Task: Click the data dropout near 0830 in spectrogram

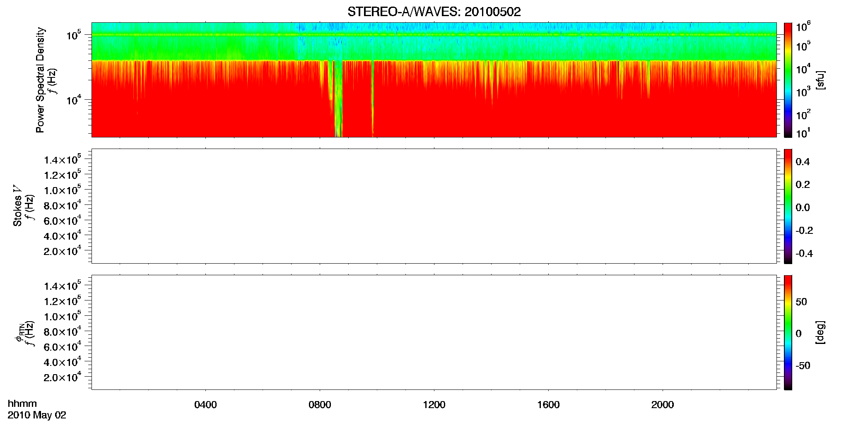Action: (x=338, y=99)
